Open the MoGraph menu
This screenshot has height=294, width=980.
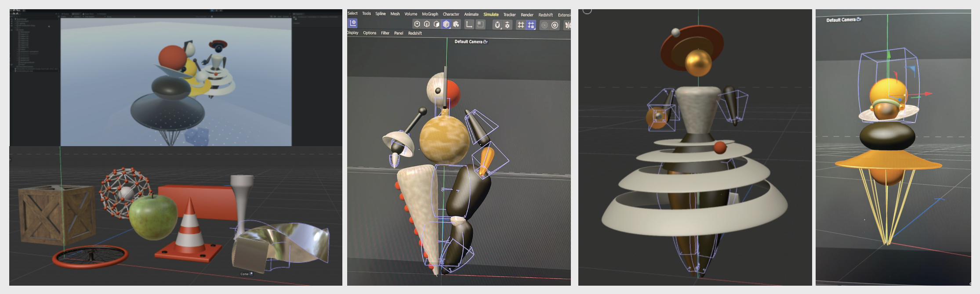pos(430,14)
